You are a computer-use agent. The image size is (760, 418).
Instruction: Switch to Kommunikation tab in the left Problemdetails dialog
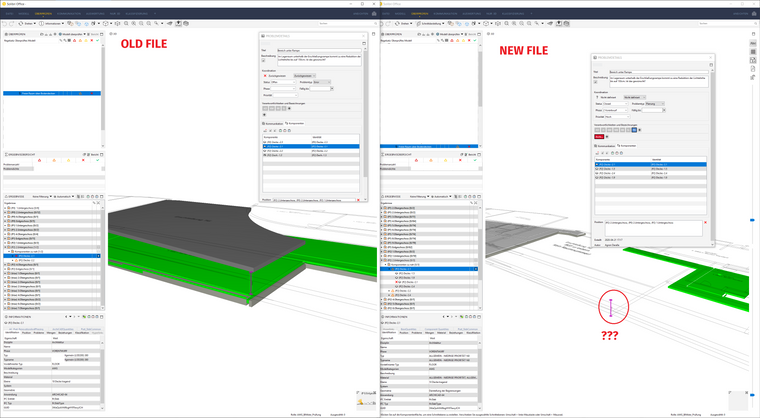coord(273,124)
